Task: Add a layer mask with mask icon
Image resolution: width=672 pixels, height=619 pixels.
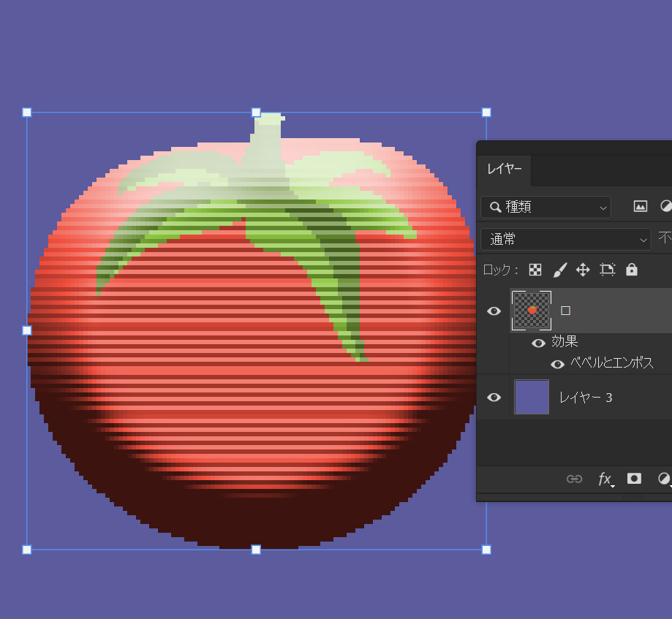Action: click(x=634, y=479)
